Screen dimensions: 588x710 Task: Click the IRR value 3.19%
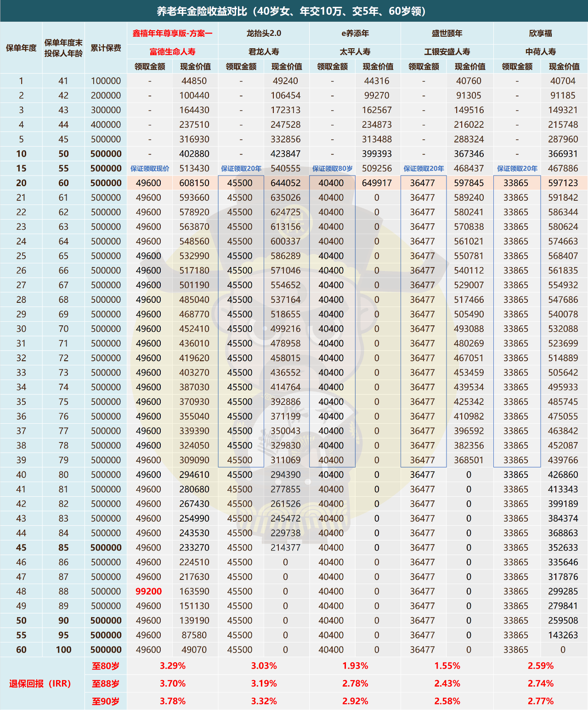(x=264, y=684)
